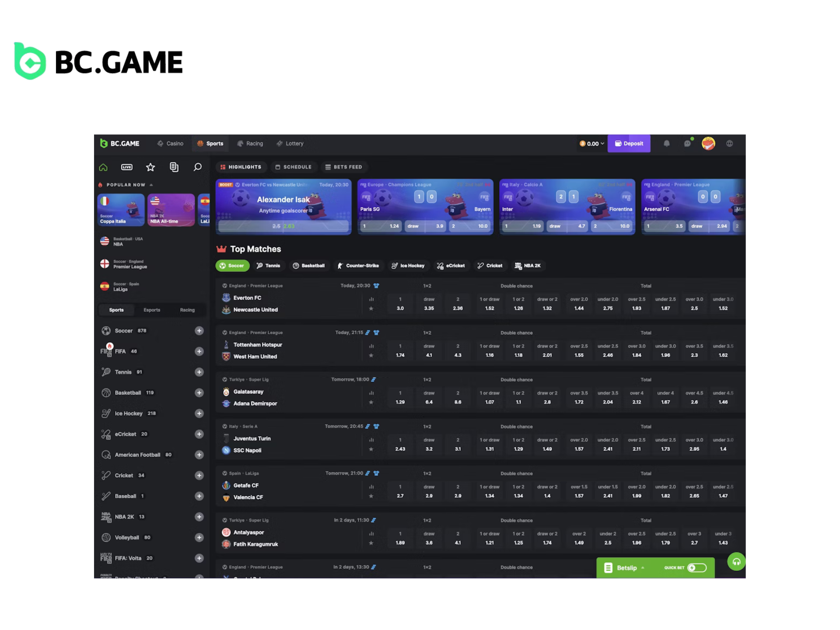Filter top matches by eCricket
The image size is (840, 630).
[451, 266]
